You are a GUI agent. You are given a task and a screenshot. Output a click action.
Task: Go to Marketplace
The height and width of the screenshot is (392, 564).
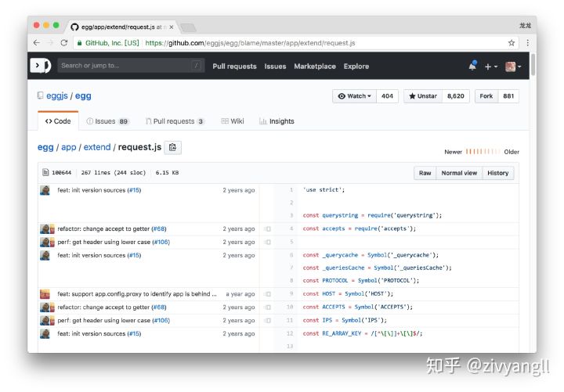pyautogui.click(x=315, y=67)
